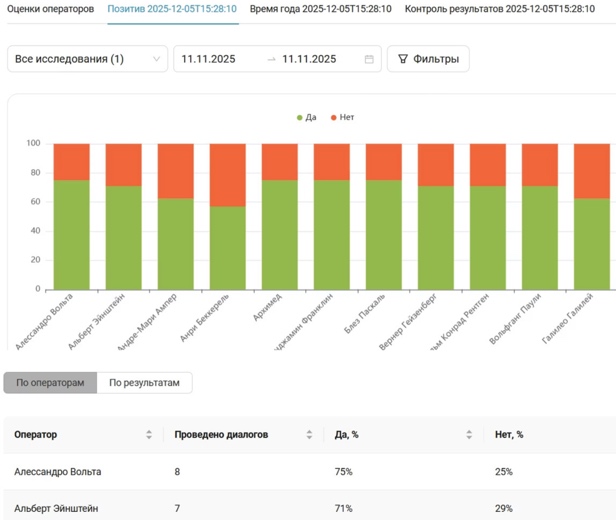Click the Галилео Галилей axis label
616x520 pixels.
(567, 319)
